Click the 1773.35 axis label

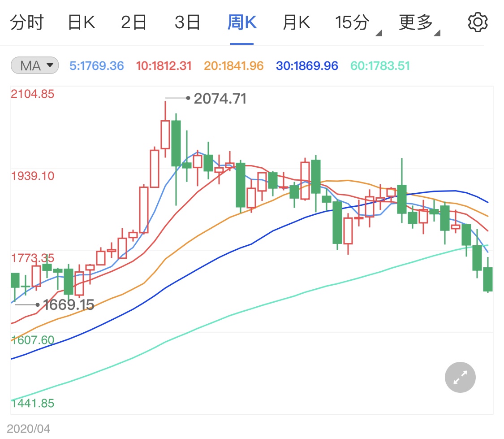click(x=32, y=258)
